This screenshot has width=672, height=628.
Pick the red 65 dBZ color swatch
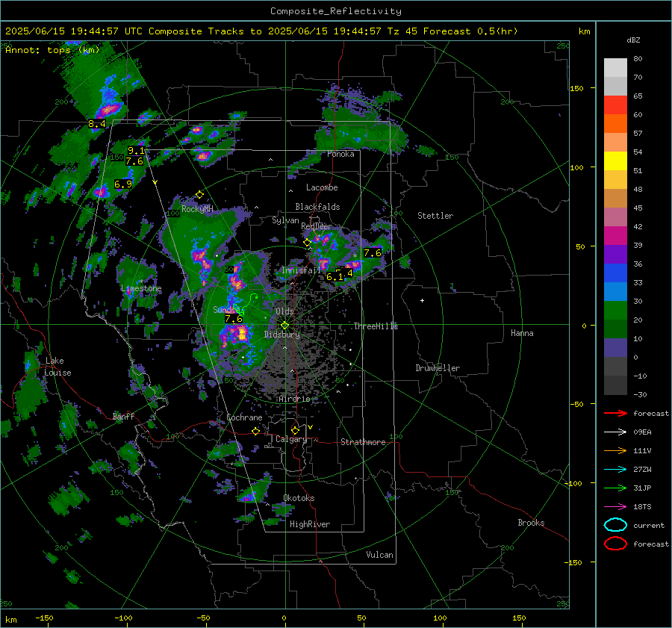pos(615,105)
